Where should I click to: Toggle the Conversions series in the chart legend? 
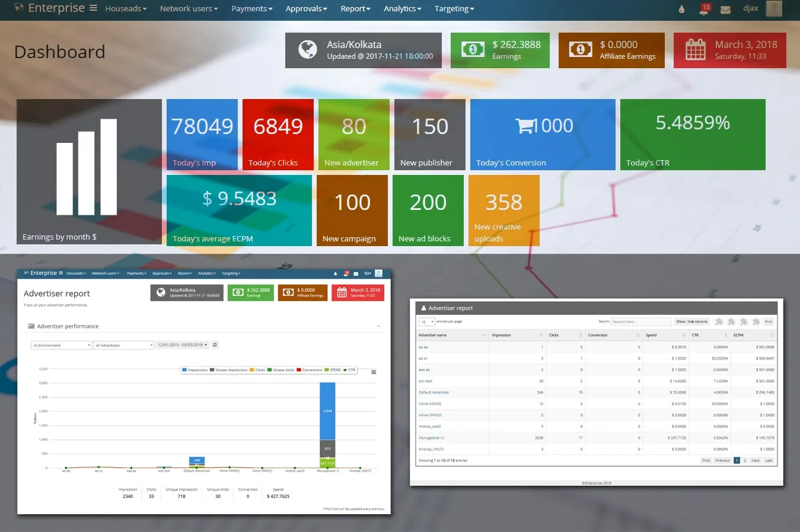point(310,370)
